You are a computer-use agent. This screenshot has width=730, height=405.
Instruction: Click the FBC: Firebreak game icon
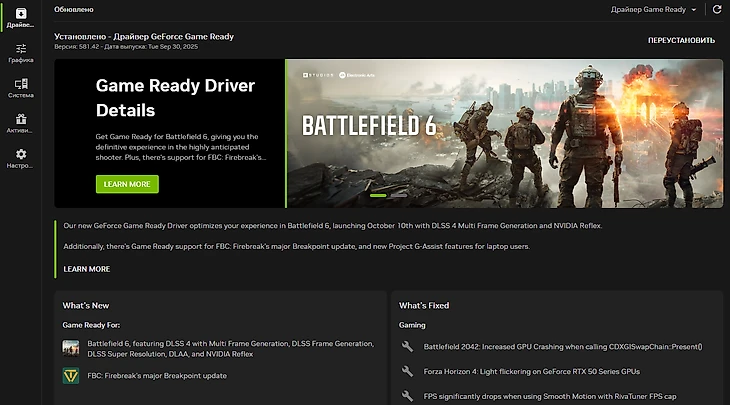point(71,376)
